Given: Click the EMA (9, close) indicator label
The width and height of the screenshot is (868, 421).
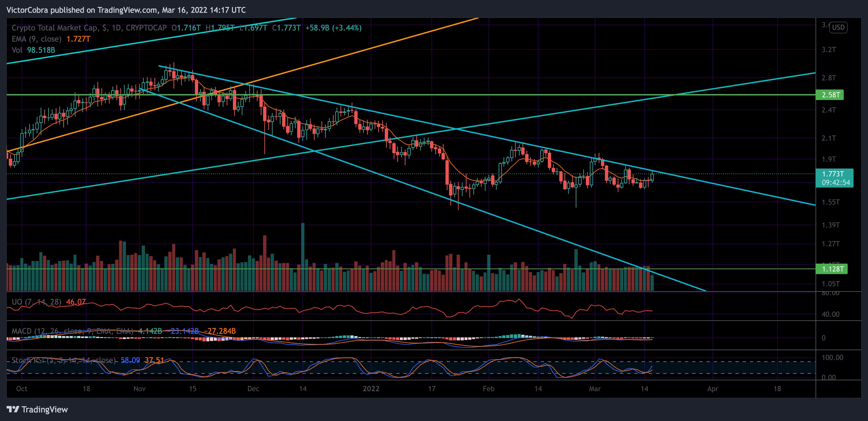Looking at the screenshot, I should (37, 39).
